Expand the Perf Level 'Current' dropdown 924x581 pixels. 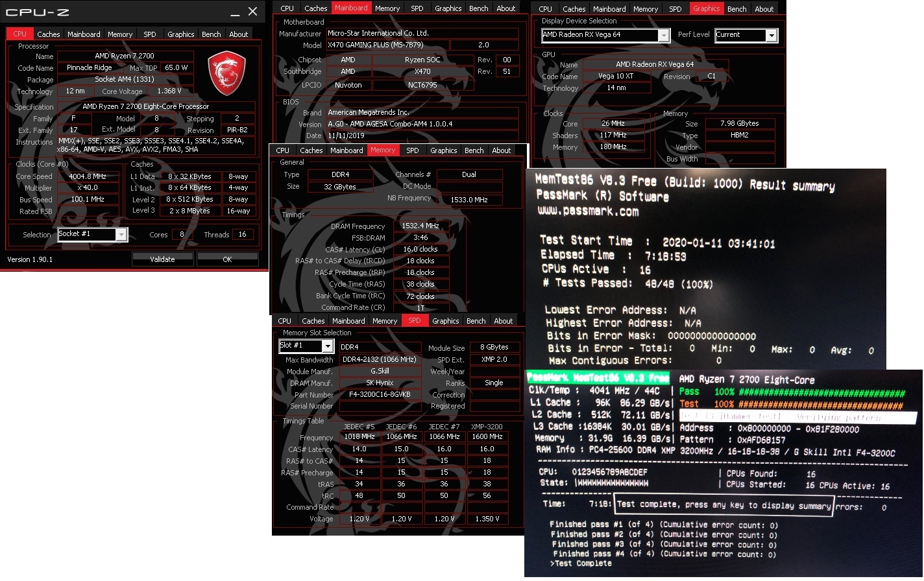click(x=771, y=36)
